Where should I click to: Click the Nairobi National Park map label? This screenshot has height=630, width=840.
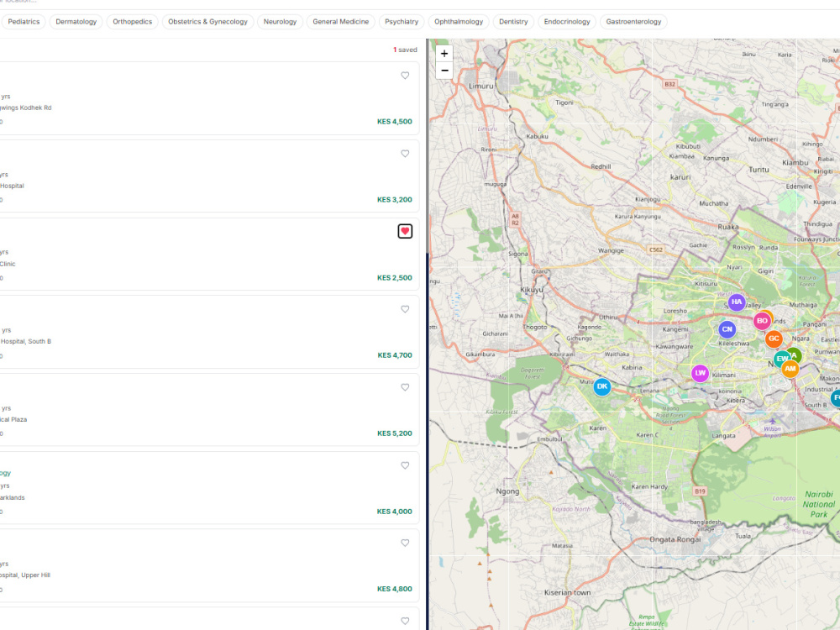tap(818, 504)
